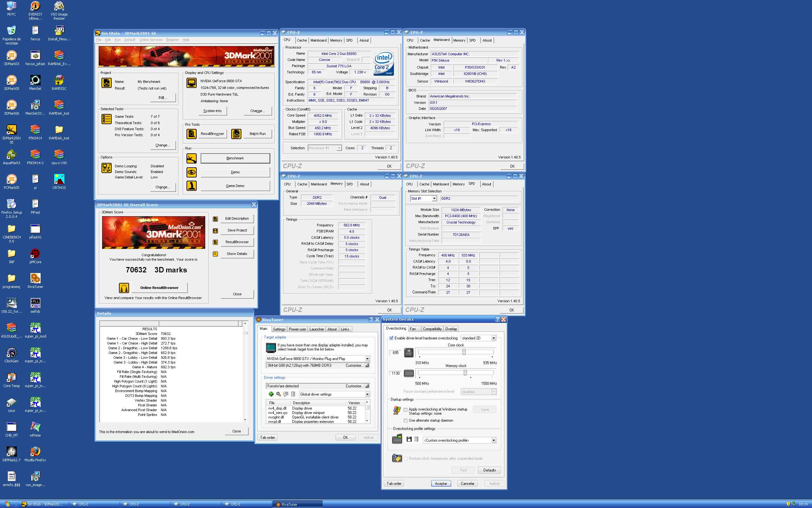Click the Start button on the taskbar
The width and height of the screenshot is (812, 508).
coord(7,504)
